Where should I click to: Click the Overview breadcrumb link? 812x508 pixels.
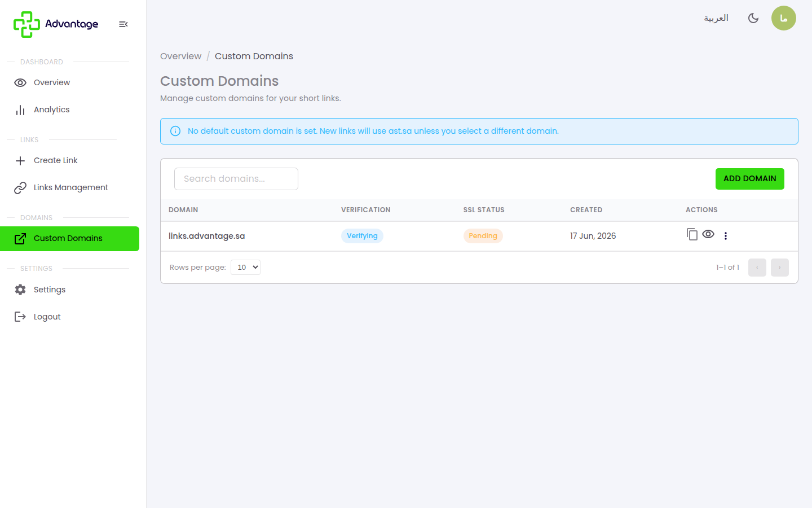pos(180,56)
